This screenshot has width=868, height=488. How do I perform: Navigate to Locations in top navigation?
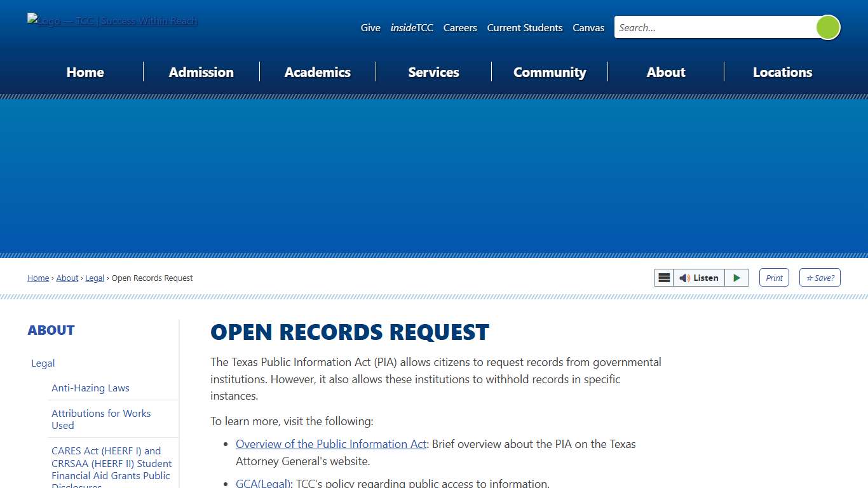tap(782, 72)
